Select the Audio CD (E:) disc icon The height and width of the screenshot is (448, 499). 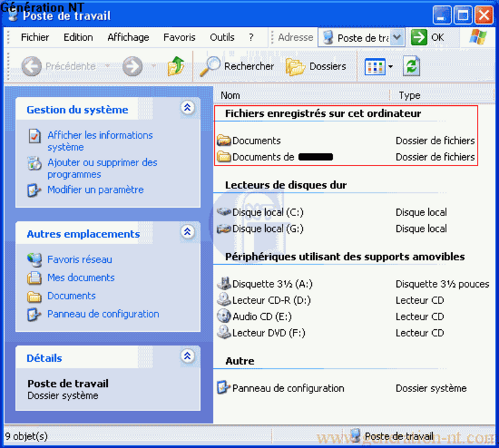point(224,316)
